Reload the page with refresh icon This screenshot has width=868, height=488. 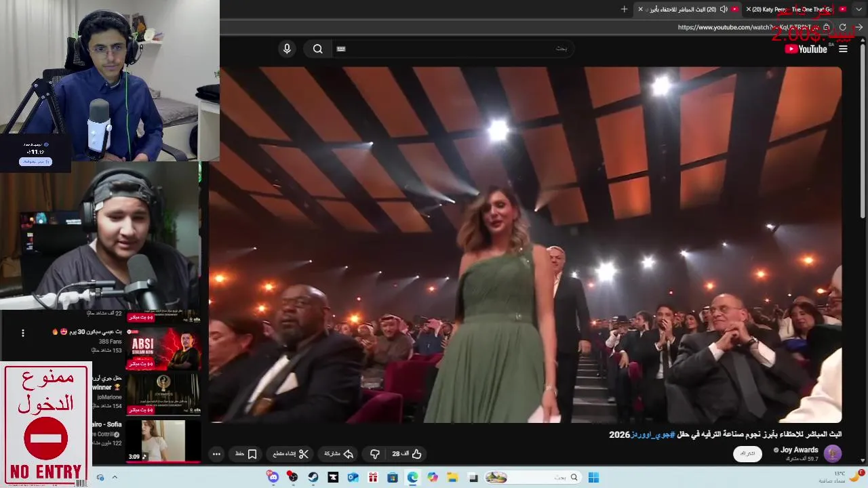pos(843,27)
